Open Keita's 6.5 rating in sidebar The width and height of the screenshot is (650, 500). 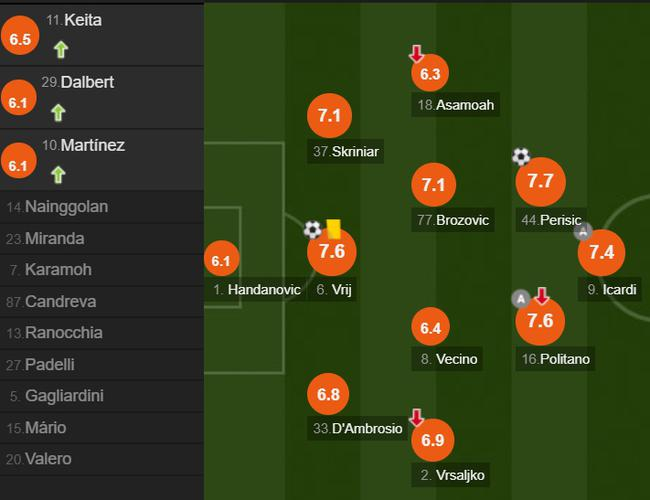20,40
